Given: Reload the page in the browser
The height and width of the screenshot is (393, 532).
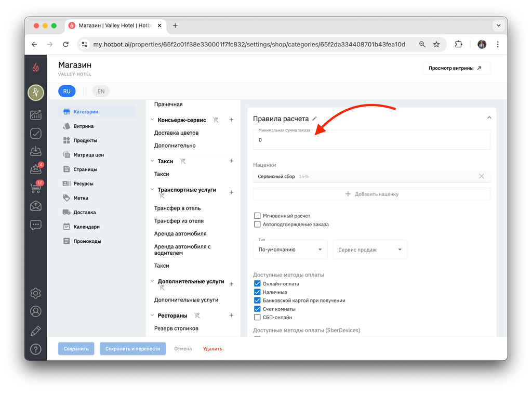Looking at the screenshot, I should coord(66,45).
